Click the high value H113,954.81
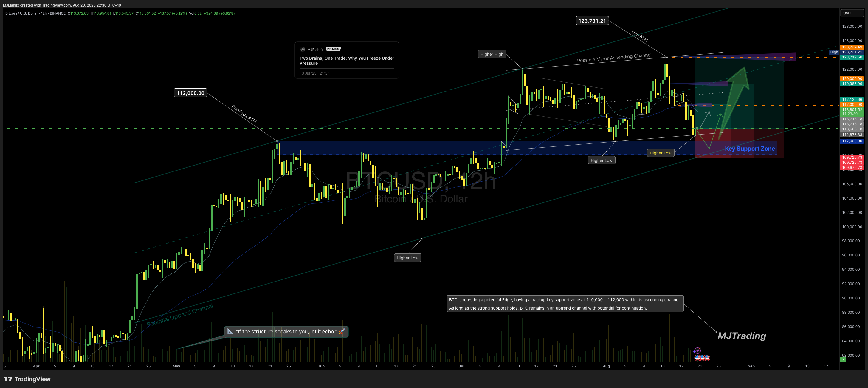The image size is (868, 388). [101, 13]
